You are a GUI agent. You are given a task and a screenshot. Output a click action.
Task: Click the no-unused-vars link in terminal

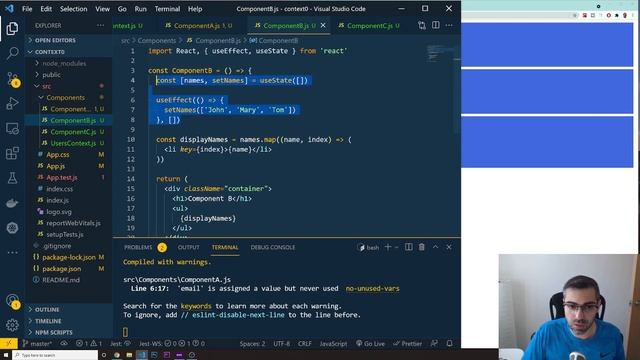[373, 289]
